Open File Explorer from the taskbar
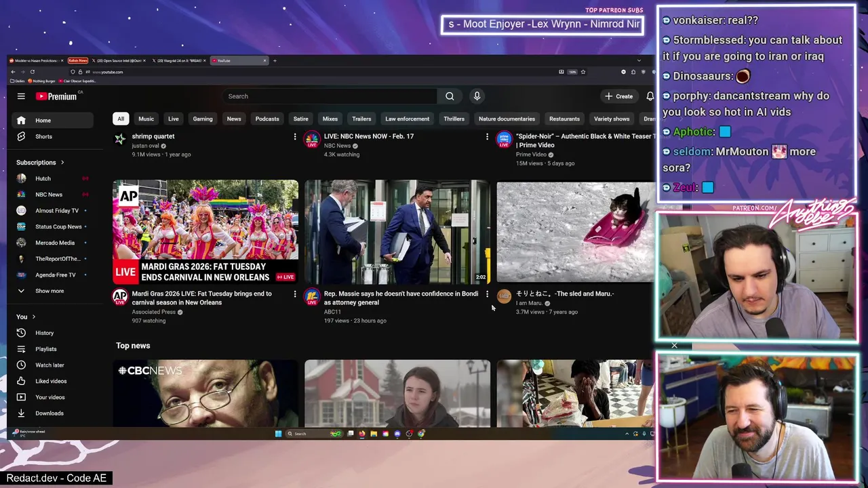 (374, 434)
